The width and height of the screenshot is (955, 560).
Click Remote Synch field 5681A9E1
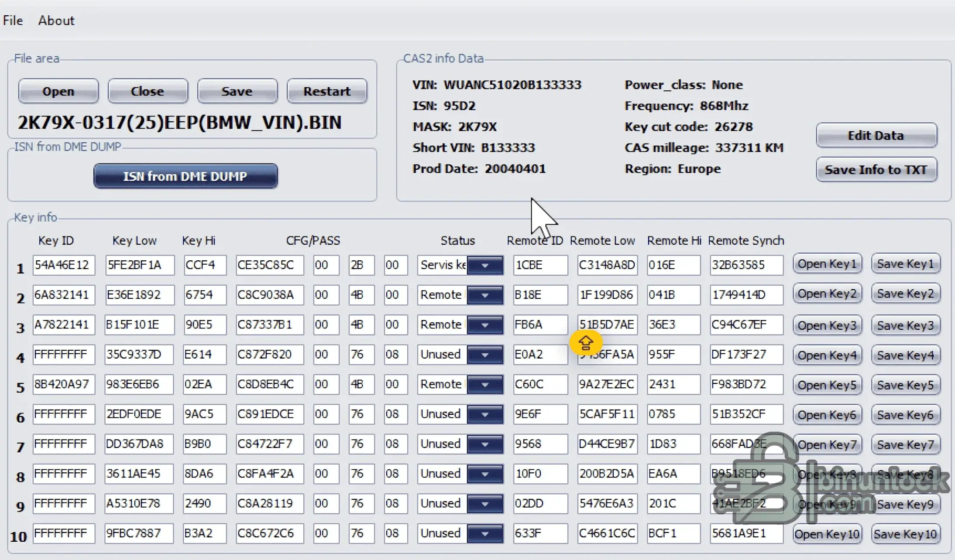746,533
